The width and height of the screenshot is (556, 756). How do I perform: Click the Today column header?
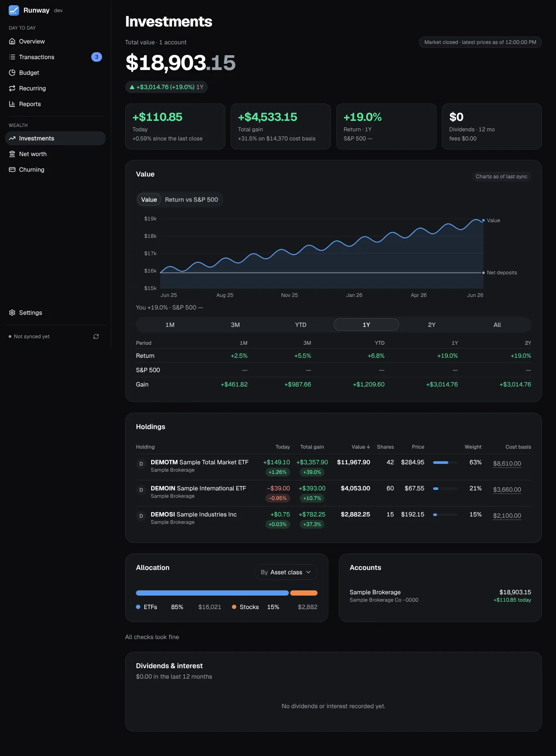click(282, 447)
